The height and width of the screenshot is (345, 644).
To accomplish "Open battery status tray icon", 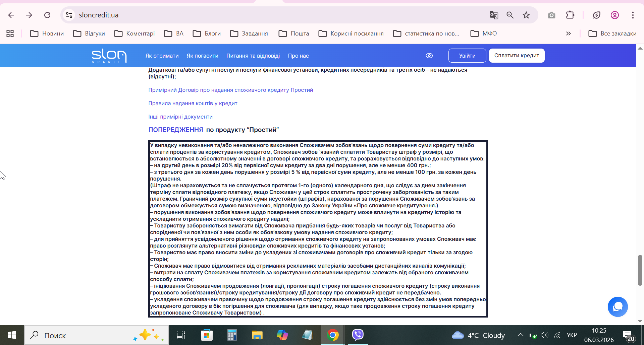I will [533, 335].
